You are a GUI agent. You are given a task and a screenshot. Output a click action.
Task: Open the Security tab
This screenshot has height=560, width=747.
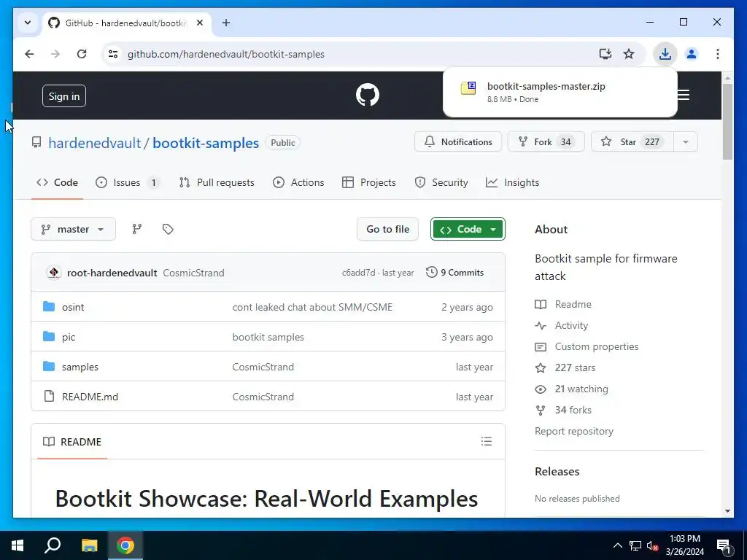[x=441, y=182]
